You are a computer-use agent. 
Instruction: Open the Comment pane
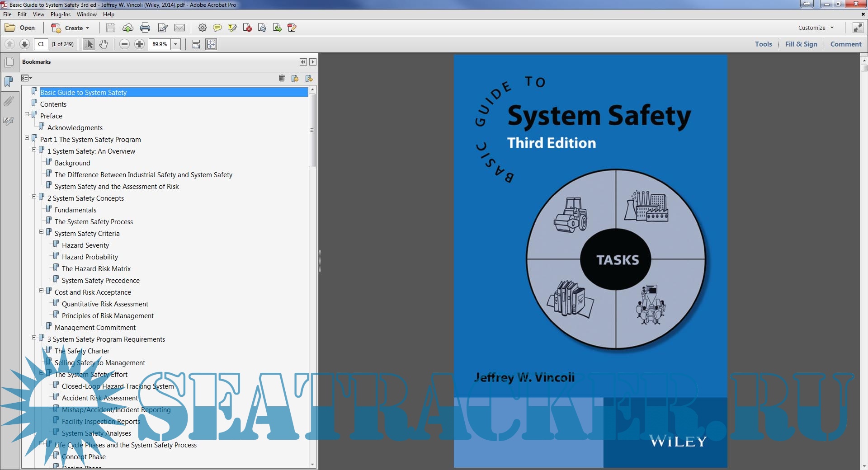tap(846, 44)
